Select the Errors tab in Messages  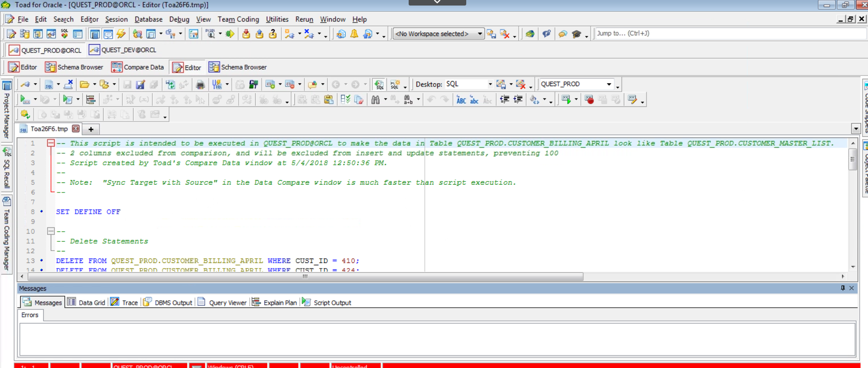click(30, 315)
